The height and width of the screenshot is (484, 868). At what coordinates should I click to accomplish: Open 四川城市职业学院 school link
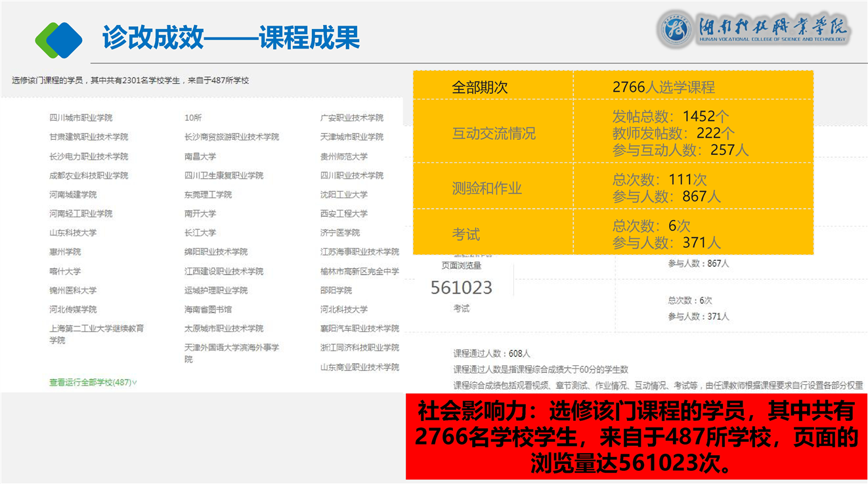pos(81,118)
